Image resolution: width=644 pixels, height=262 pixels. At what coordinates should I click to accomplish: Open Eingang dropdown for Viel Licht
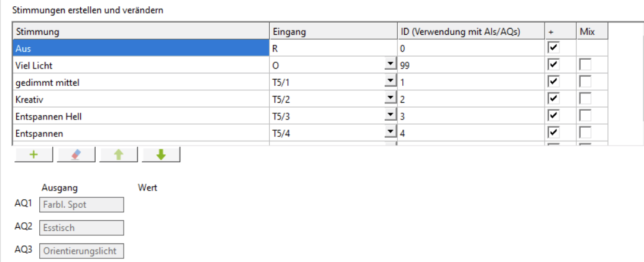tap(390, 64)
